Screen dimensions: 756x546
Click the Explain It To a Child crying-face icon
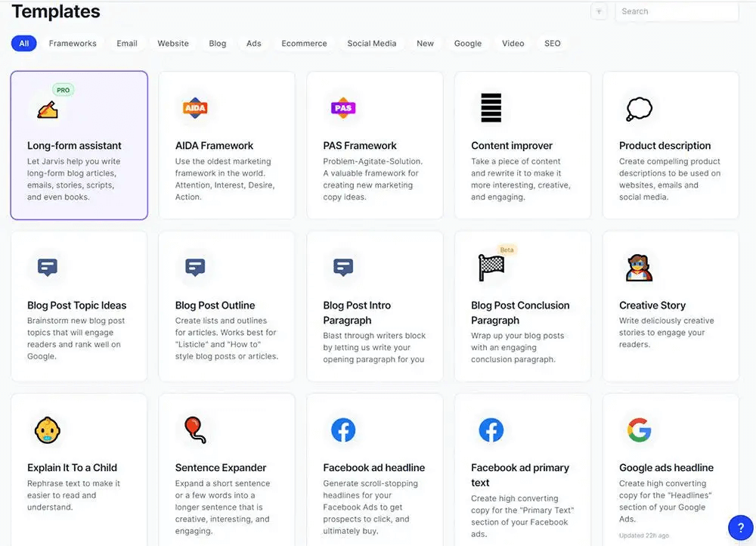point(47,429)
